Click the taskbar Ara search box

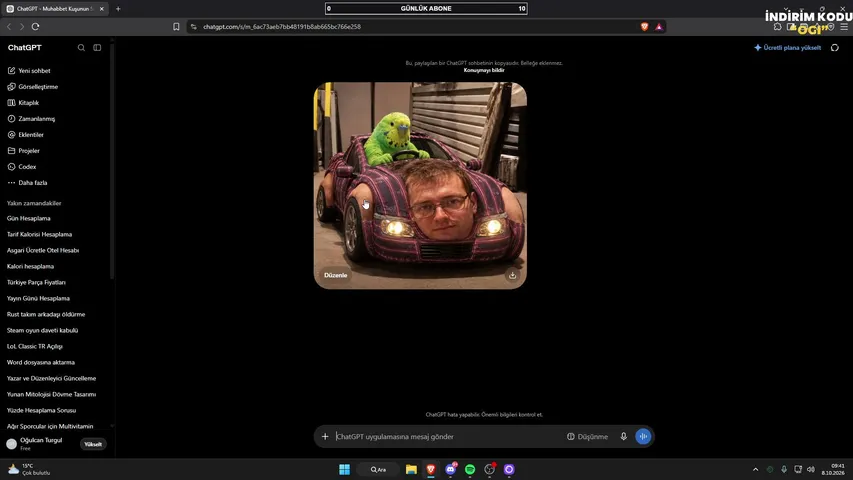click(379, 470)
